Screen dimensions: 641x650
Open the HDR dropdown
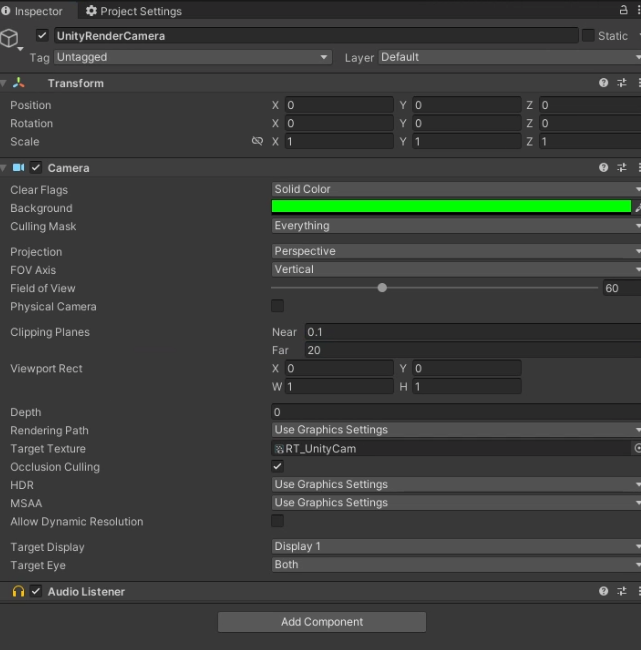tap(456, 484)
